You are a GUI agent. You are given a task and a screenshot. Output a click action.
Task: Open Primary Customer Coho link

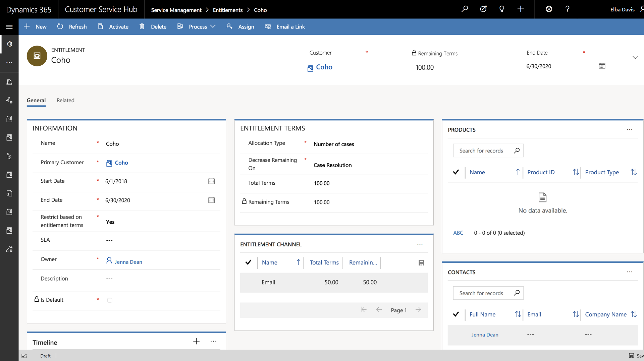pos(121,163)
